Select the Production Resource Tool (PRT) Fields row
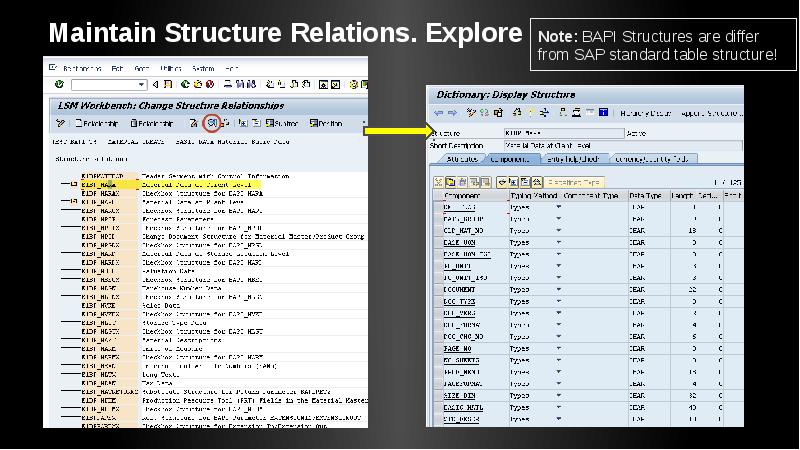The width and height of the screenshot is (800, 450). pyautogui.click(x=254, y=401)
